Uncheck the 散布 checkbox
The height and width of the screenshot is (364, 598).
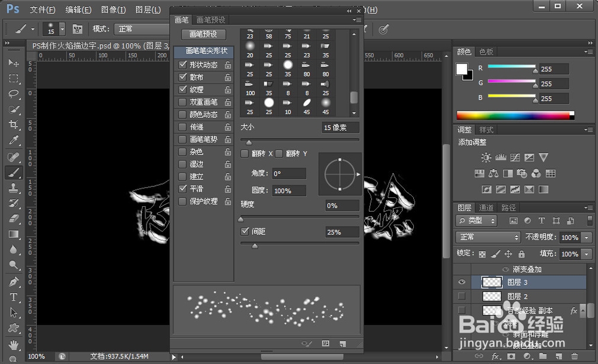tap(182, 77)
